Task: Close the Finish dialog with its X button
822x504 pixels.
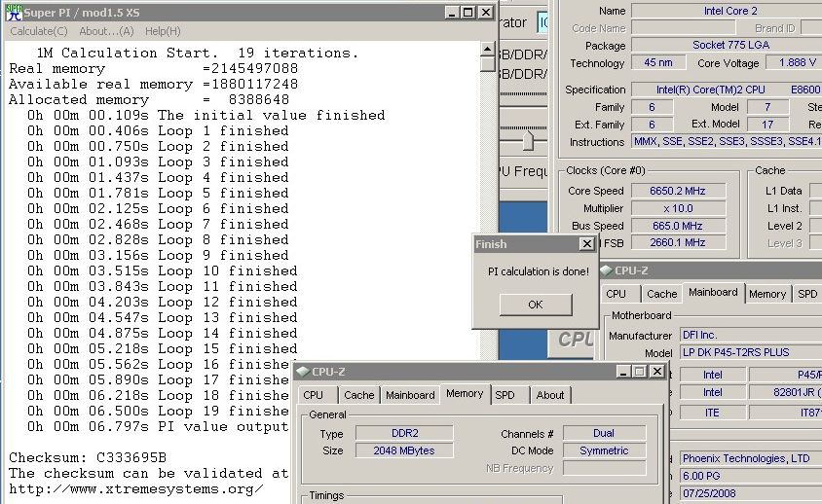Action: (x=585, y=244)
